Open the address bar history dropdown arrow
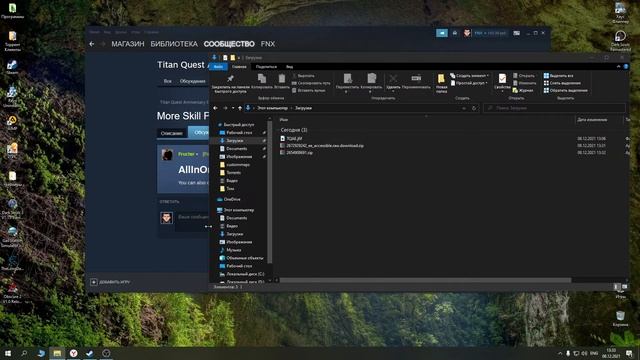This screenshot has width=640, height=360. (x=464, y=108)
